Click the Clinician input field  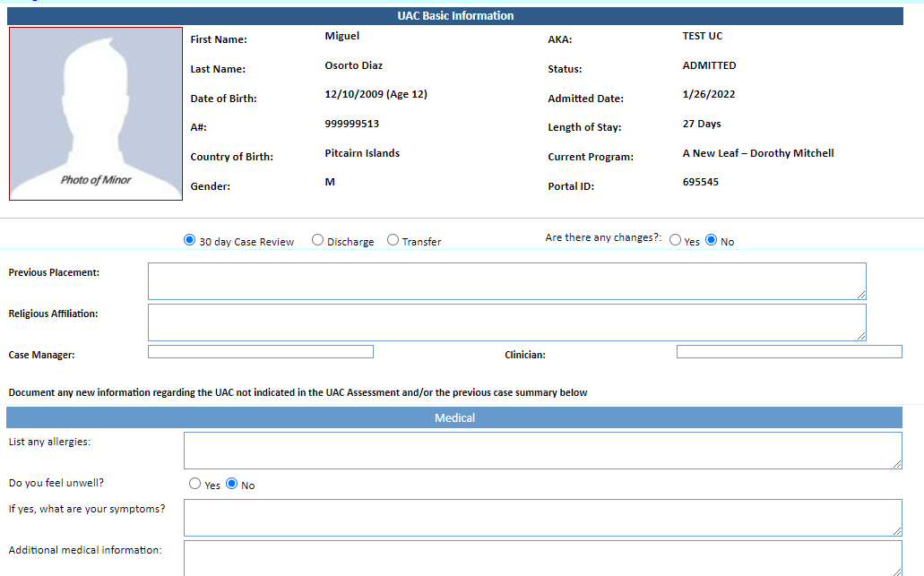pyautogui.click(x=789, y=352)
